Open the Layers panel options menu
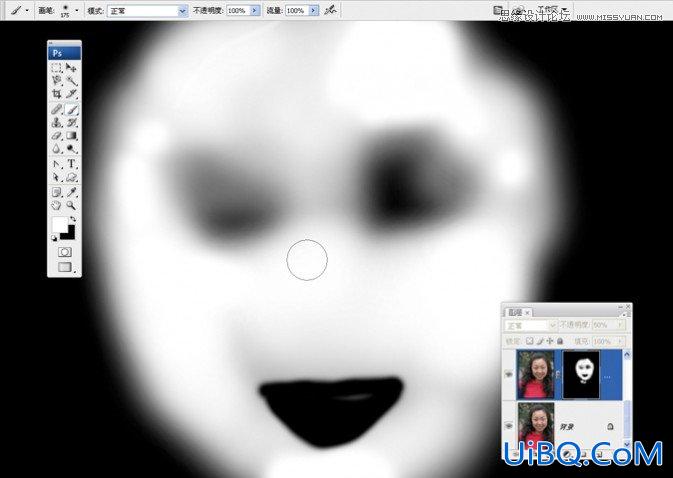 (624, 314)
